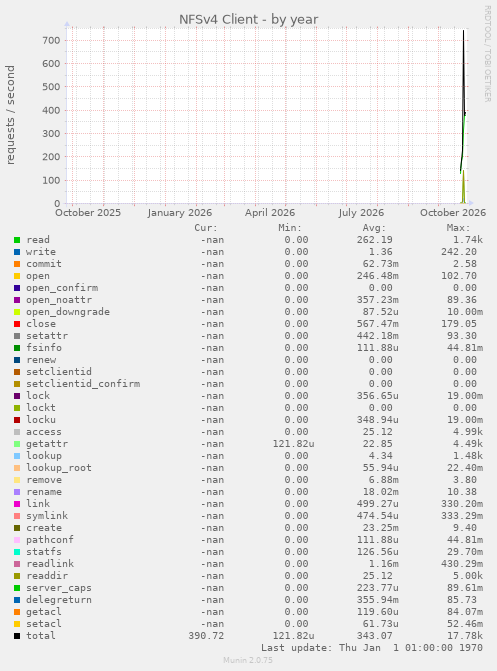Screen dimensions: 497x671
Task: Click the graph title 'NFSv4 Client - by year'
Action: (x=248, y=20)
